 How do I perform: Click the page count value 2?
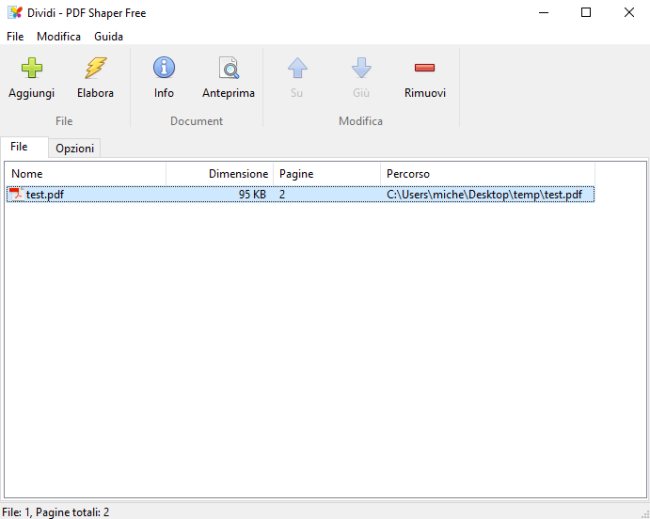(x=282, y=194)
